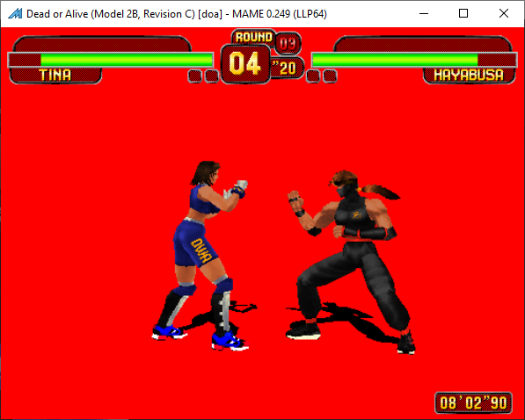Click Hayabusa's first round-win marker

tap(313, 76)
